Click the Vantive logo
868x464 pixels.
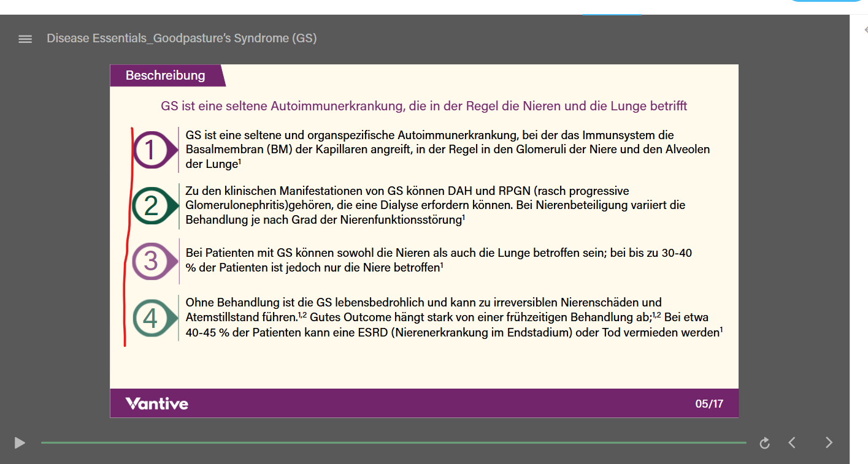(156, 403)
